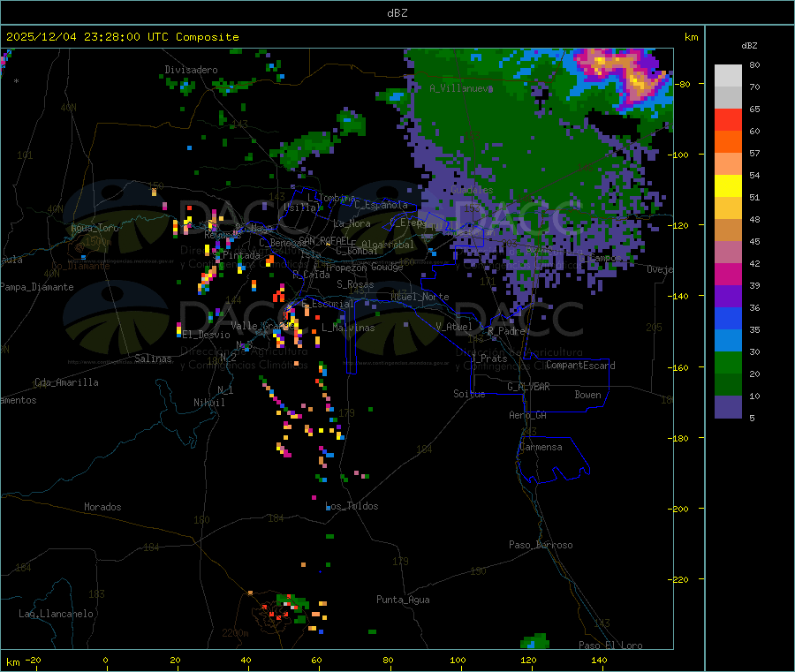The height and width of the screenshot is (672, 795).
Task: Click the CompantEscard map label
Action: 580,366
